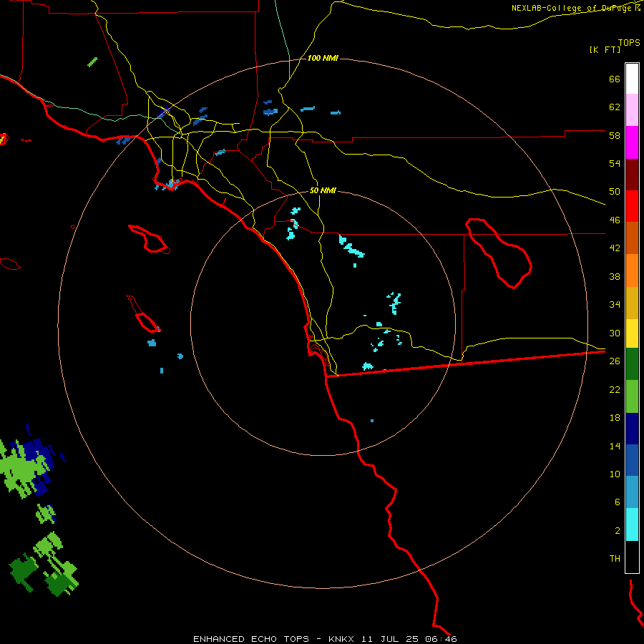
Task: Click the legend value "18"
Action: click(615, 418)
